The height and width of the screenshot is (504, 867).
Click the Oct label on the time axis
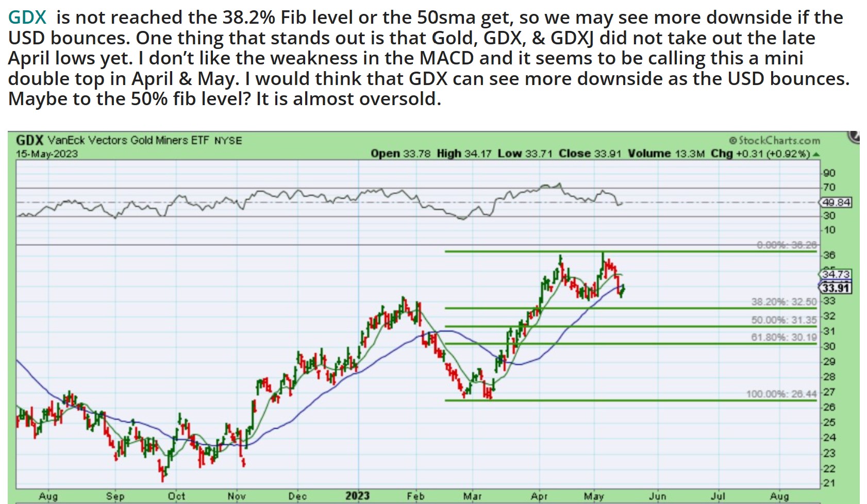[176, 496]
